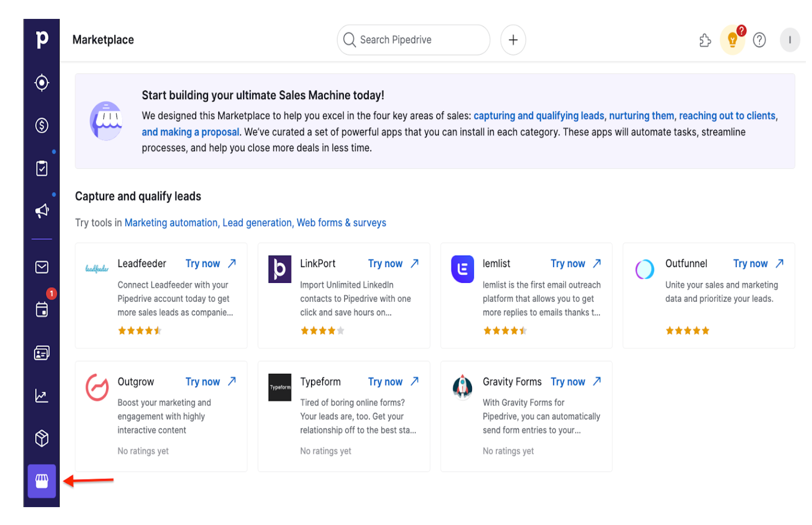Open Projects clipboard icon in sidebar
Image resolution: width=812 pixels, height=525 pixels.
point(42,168)
